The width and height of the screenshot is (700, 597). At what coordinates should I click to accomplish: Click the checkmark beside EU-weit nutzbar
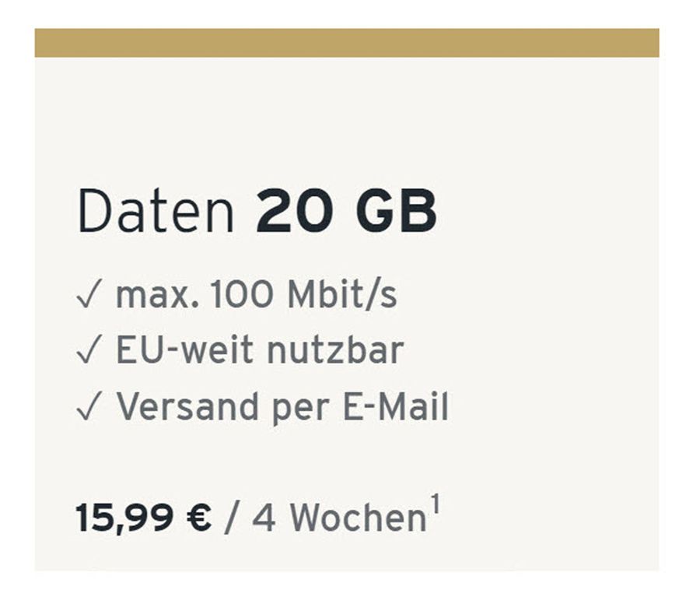tap(89, 350)
